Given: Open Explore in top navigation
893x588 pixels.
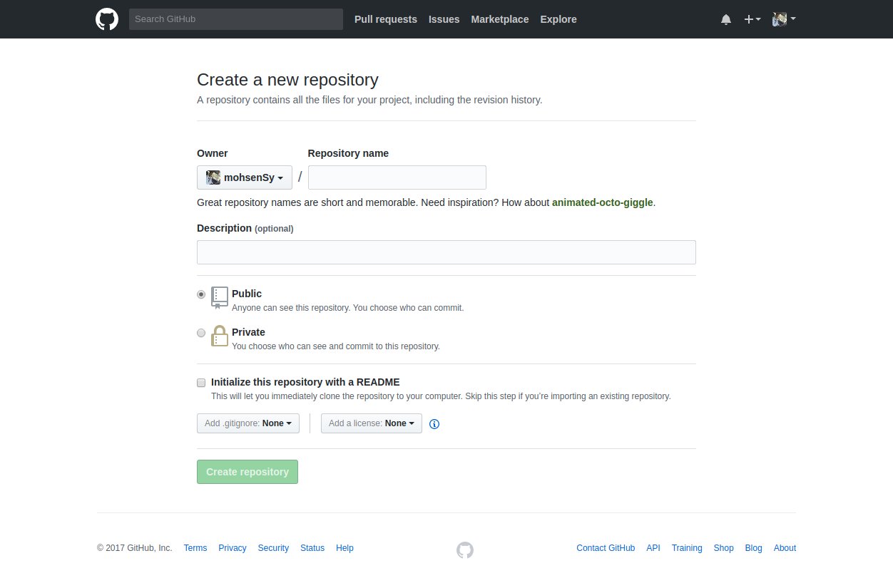Looking at the screenshot, I should click(558, 19).
